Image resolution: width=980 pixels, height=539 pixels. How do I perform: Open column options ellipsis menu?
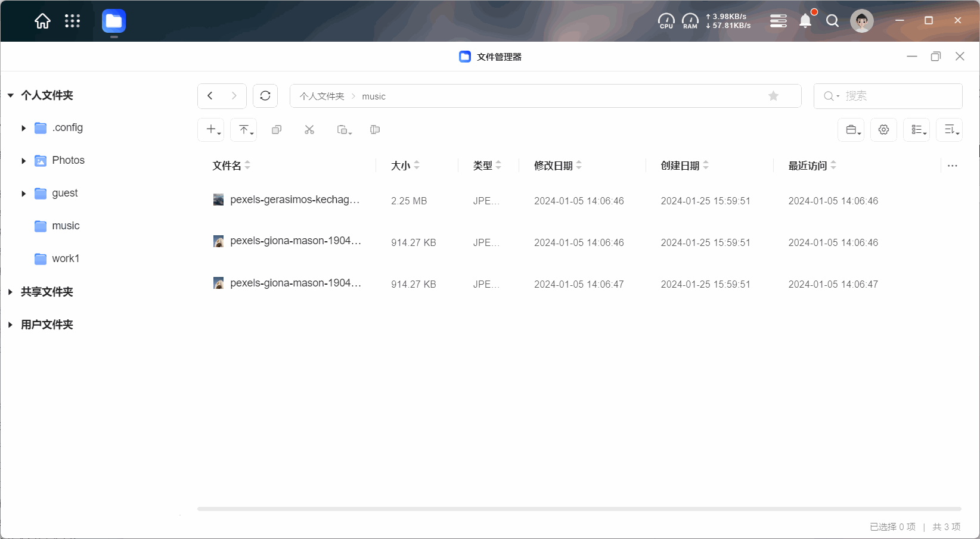click(x=953, y=166)
